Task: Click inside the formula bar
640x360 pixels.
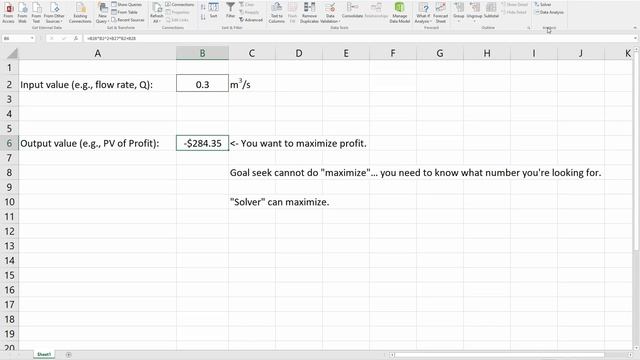Action: (x=358, y=38)
